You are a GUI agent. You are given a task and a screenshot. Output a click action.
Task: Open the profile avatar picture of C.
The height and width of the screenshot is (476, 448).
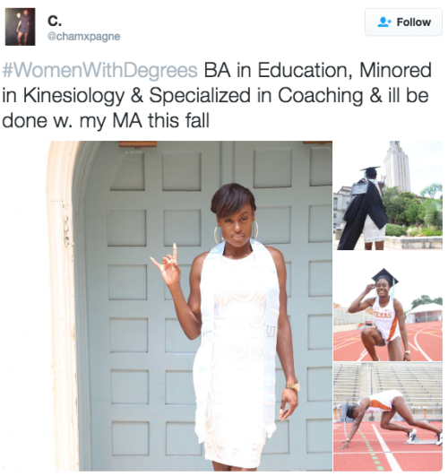click(20, 27)
